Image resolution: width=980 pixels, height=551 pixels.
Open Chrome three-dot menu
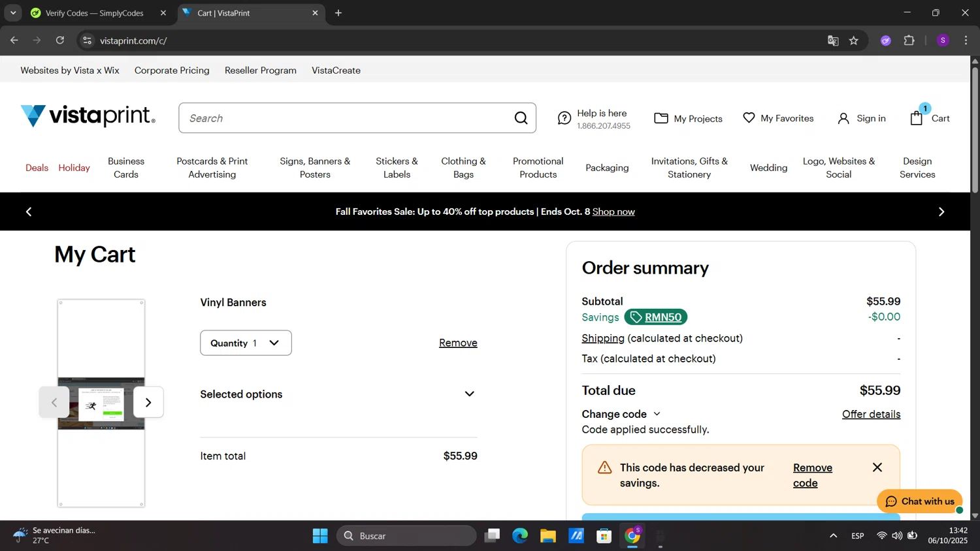pos(966,40)
